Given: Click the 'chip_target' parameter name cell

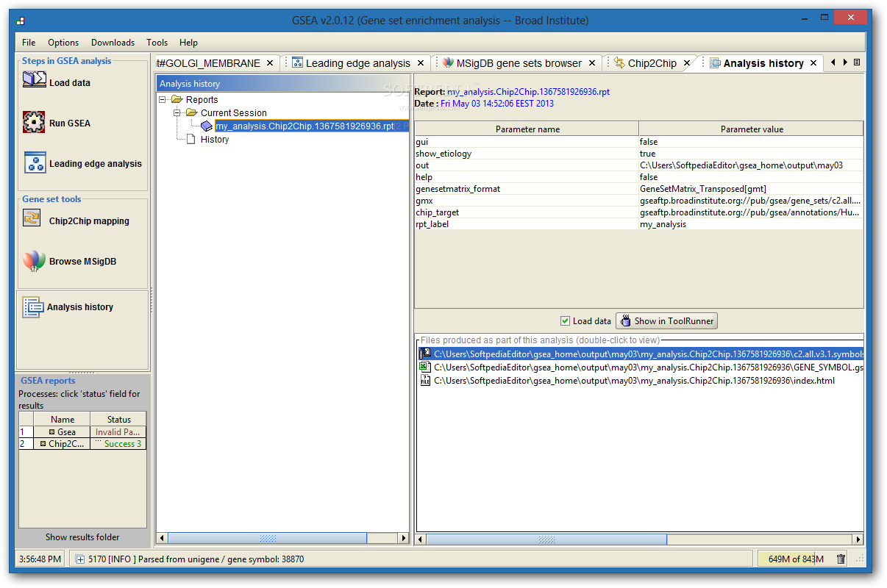Looking at the screenshot, I should [527, 212].
